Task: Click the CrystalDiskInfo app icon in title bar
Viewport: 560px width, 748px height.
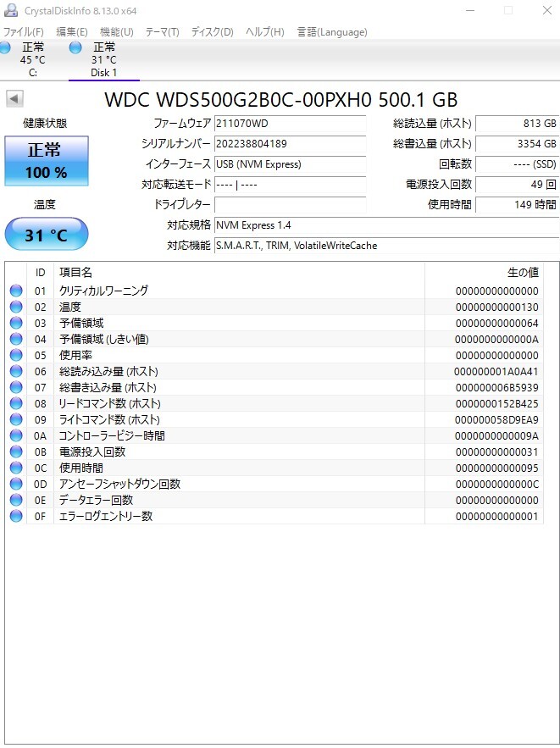Action: 11,10
